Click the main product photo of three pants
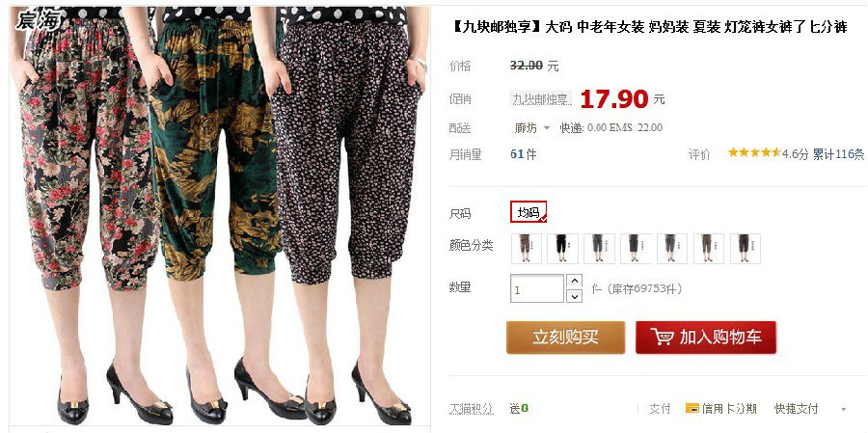 [x=220, y=216]
